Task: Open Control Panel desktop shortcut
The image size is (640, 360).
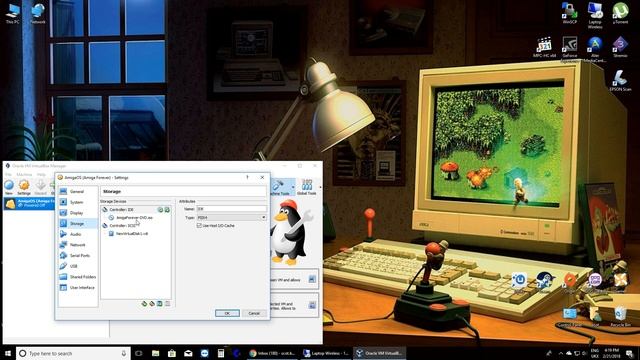Action: tap(570, 317)
